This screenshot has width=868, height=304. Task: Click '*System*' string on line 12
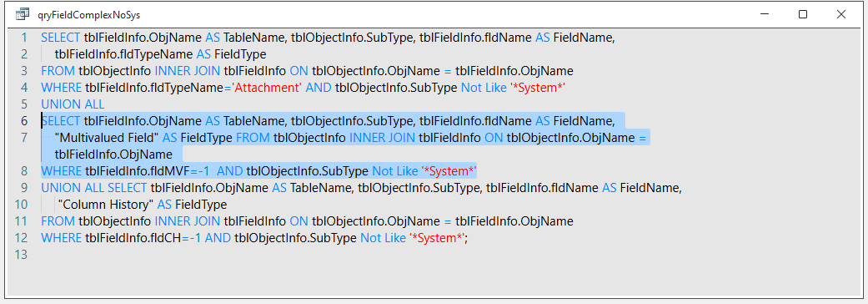coord(437,238)
